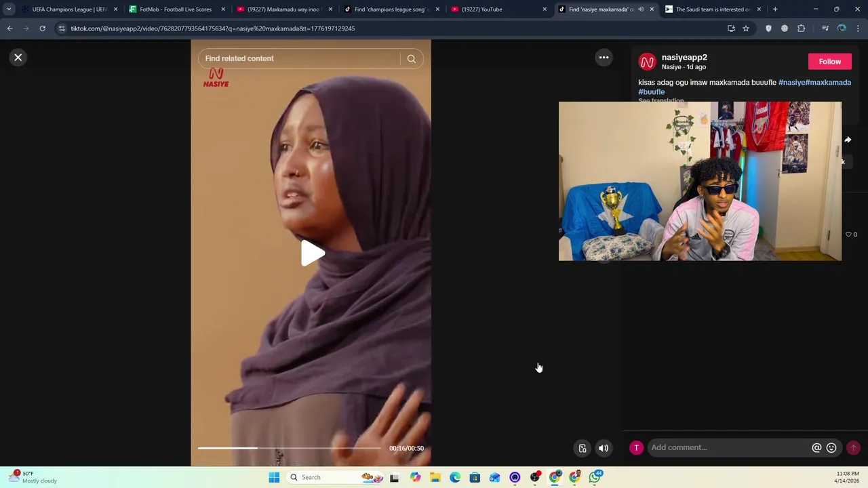The width and height of the screenshot is (868, 488).
Task: Mute the video with the speaker icon
Action: pyautogui.click(x=604, y=448)
